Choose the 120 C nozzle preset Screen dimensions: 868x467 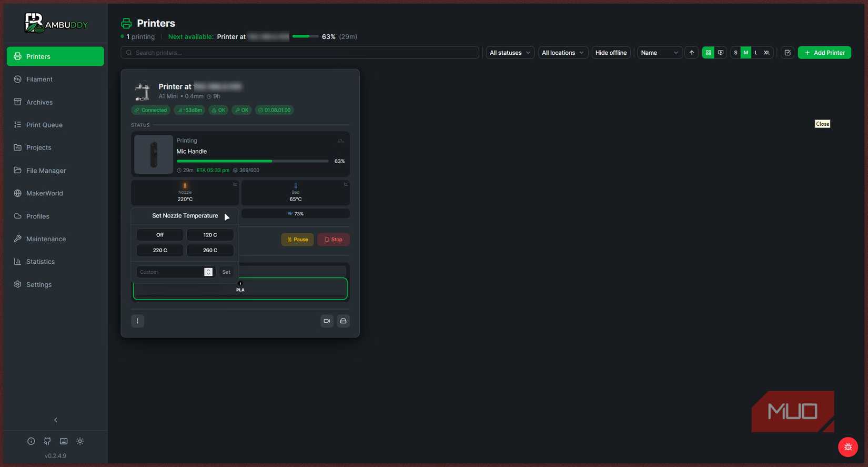(x=210, y=235)
